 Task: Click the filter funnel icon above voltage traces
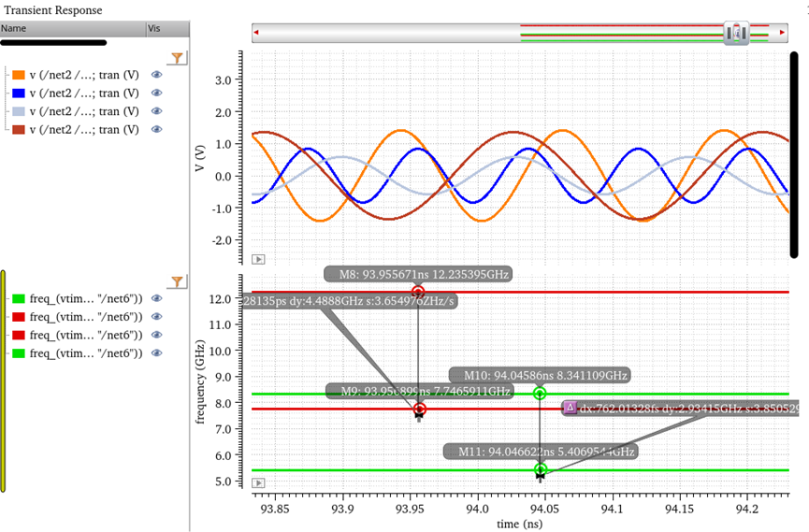click(178, 58)
